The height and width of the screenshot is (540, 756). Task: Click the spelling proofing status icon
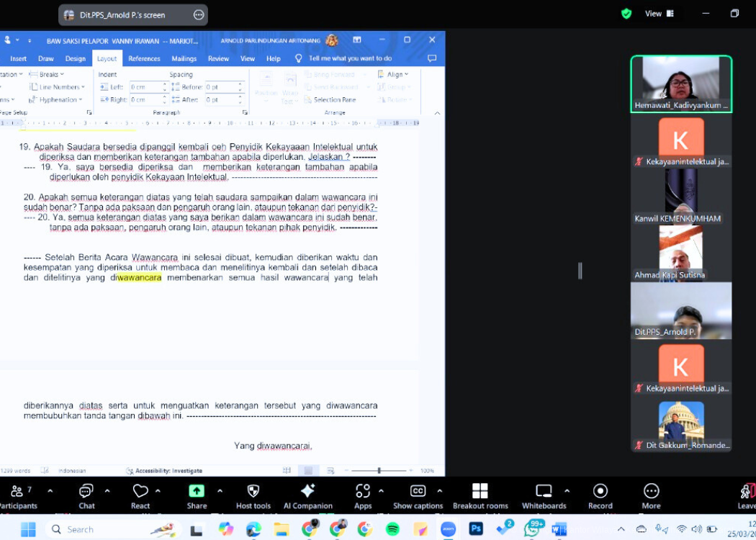[45, 471]
